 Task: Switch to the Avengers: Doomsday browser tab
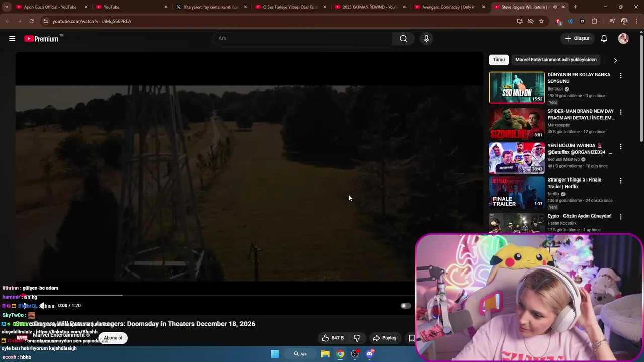click(x=450, y=7)
